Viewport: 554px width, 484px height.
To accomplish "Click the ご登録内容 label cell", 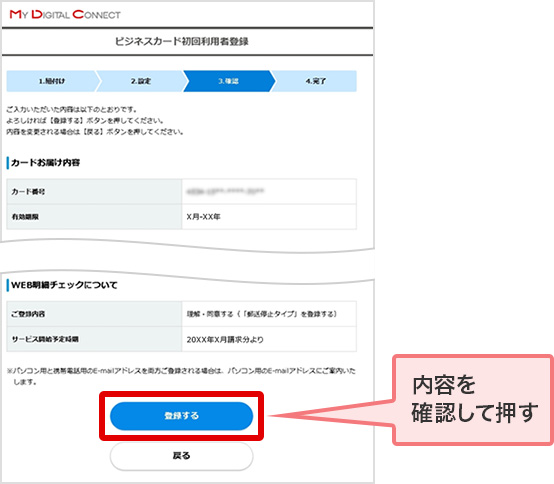I will click(94, 314).
